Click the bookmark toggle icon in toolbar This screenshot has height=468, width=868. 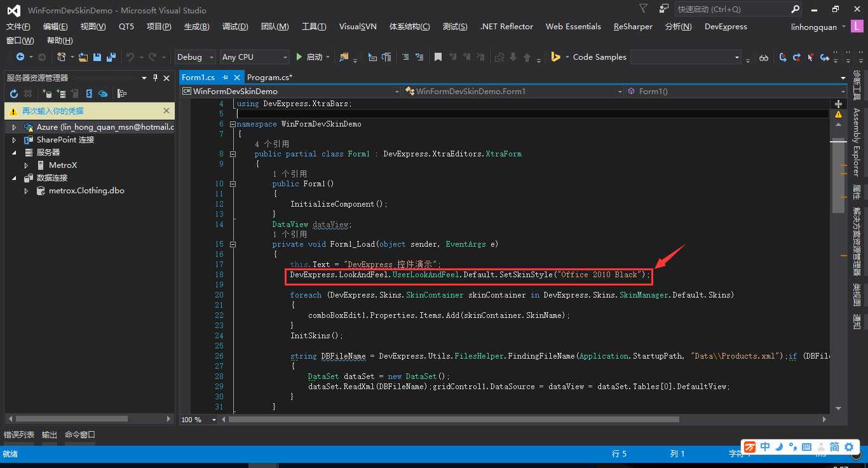coord(438,57)
